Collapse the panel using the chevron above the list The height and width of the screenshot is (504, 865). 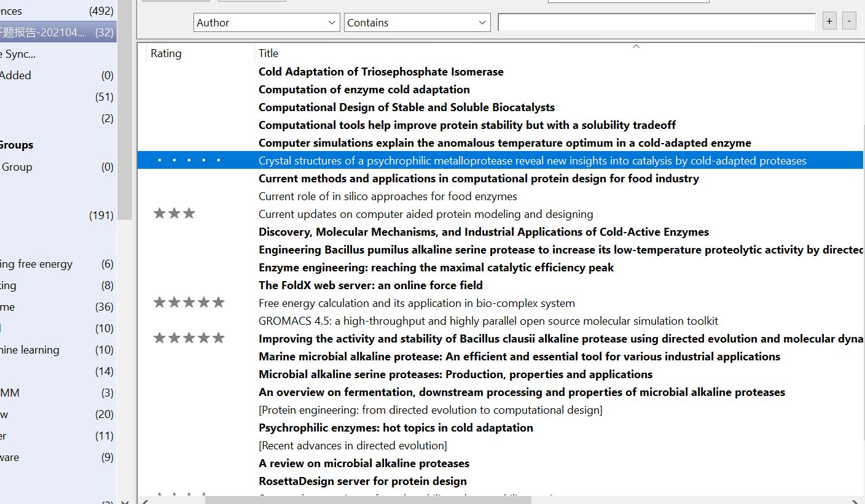coord(636,45)
